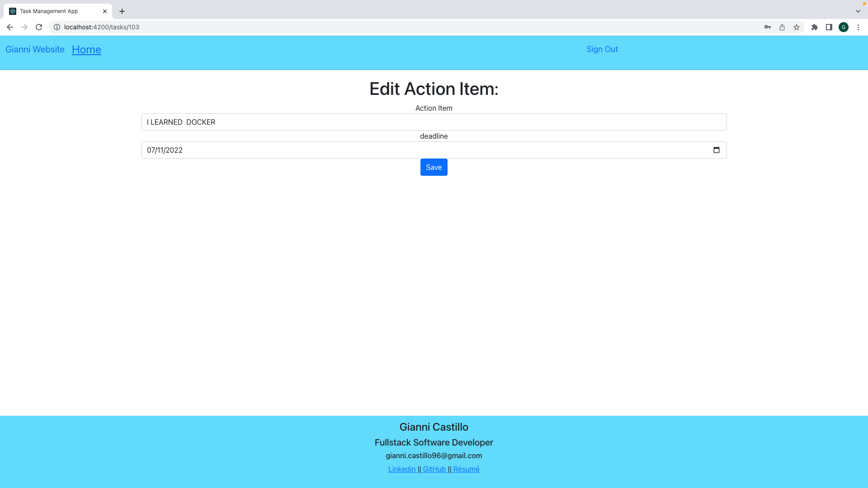Click the forward navigation arrow

point(24,27)
